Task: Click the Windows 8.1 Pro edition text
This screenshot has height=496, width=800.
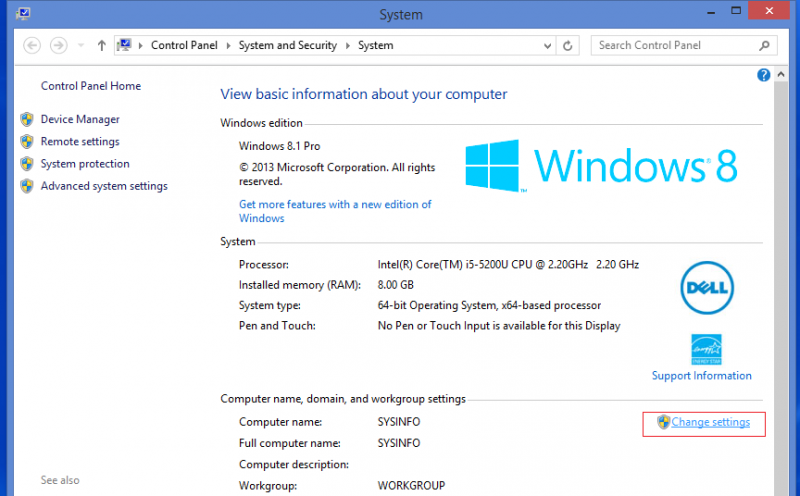Action: (x=280, y=146)
